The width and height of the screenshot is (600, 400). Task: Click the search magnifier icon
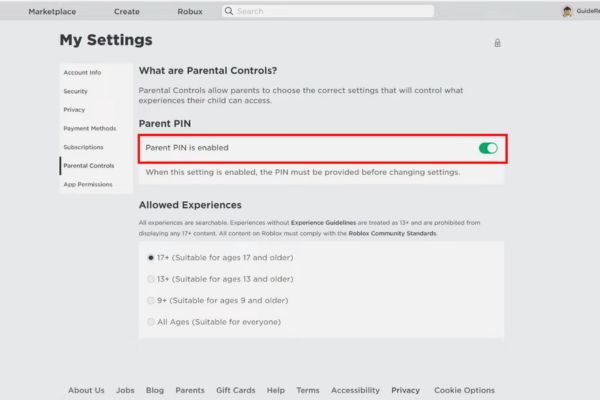coord(229,11)
